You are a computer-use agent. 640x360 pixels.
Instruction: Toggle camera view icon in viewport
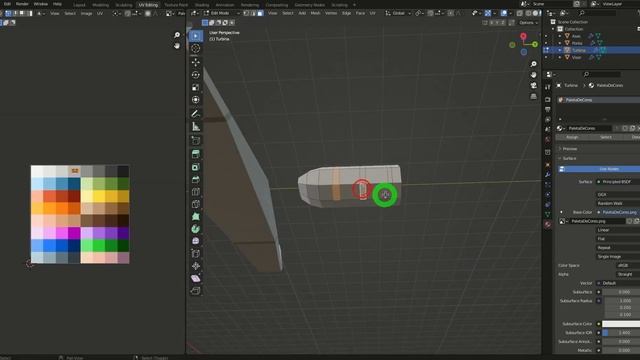(533, 86)
